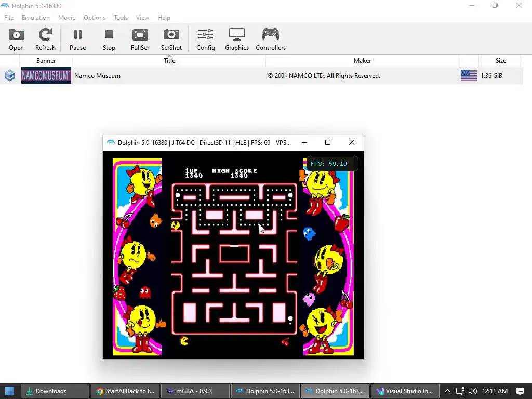The height and width of the screenshot is (399, 532).
Task: Open the View menu
Action: pyautogui.click(x=142, y=18)
